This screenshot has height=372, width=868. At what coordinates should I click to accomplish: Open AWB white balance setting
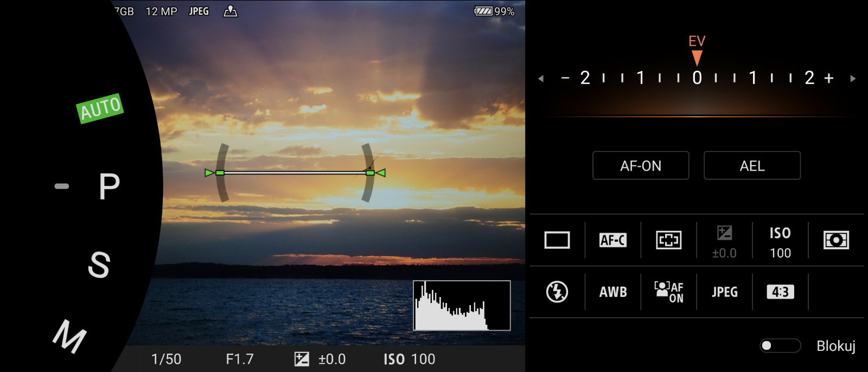point(613,292)
